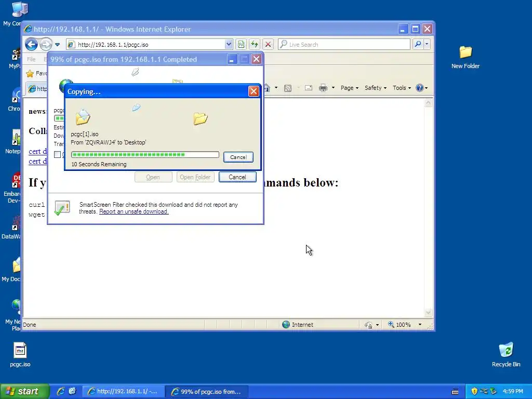Click the RSS feeds toolbar icon
Screen dimensions: 532x399
pyautogui.click(x=288, y=88)
